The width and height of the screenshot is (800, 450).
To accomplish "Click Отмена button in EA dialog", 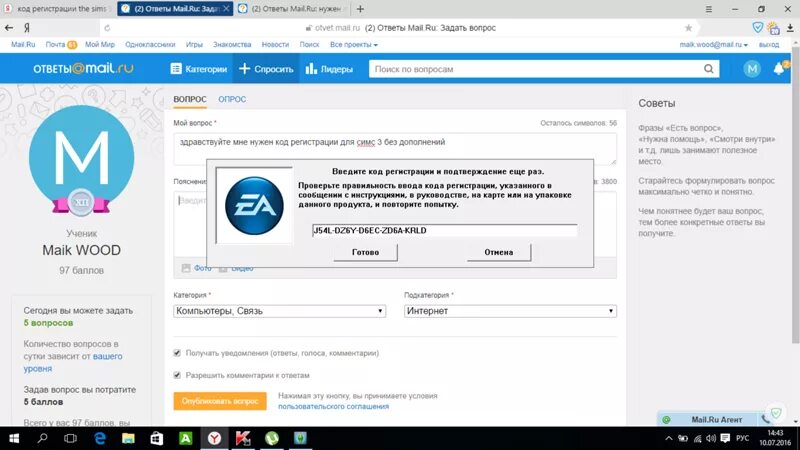I will coord(498,252).
